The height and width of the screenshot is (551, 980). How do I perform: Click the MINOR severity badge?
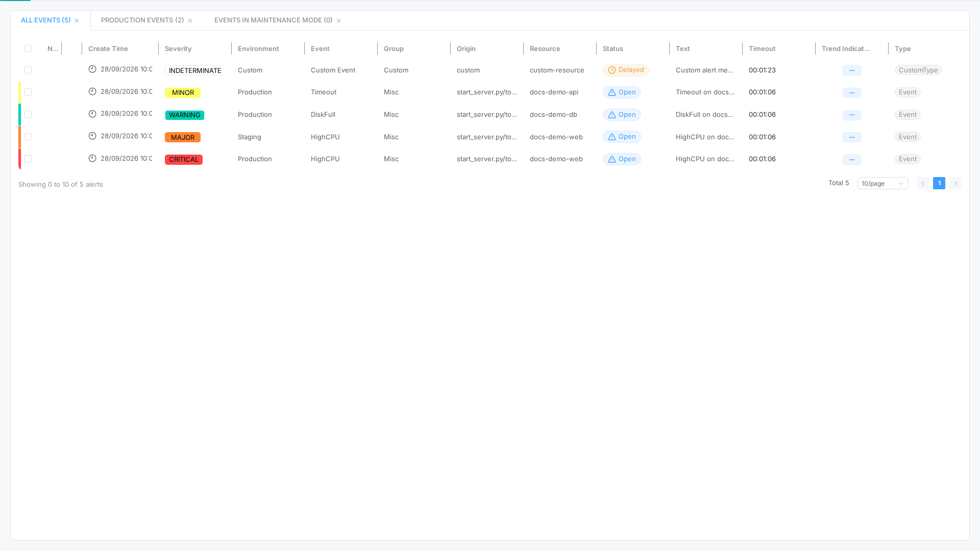click(x=183, y=93)
